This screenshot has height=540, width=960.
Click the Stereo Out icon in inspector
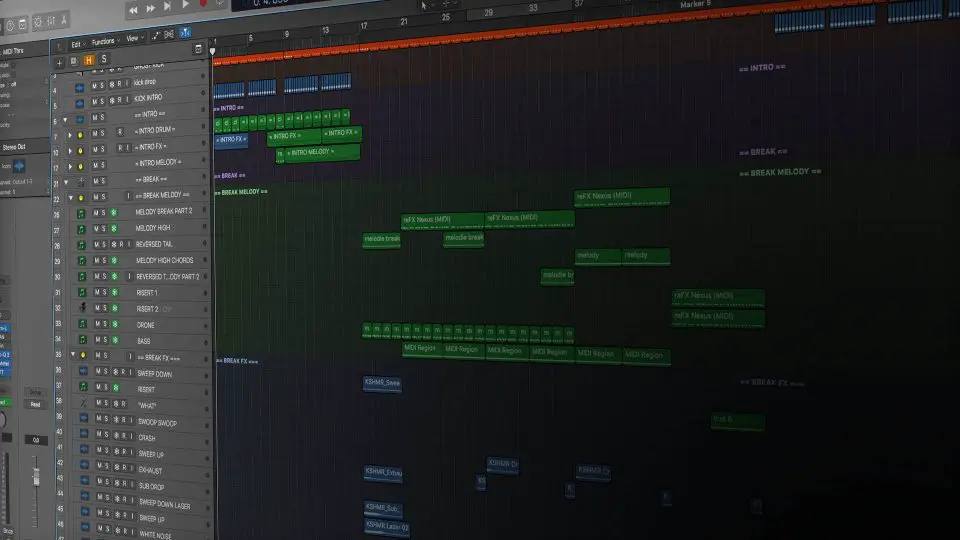pyautogui.click(x=19, y=166)
